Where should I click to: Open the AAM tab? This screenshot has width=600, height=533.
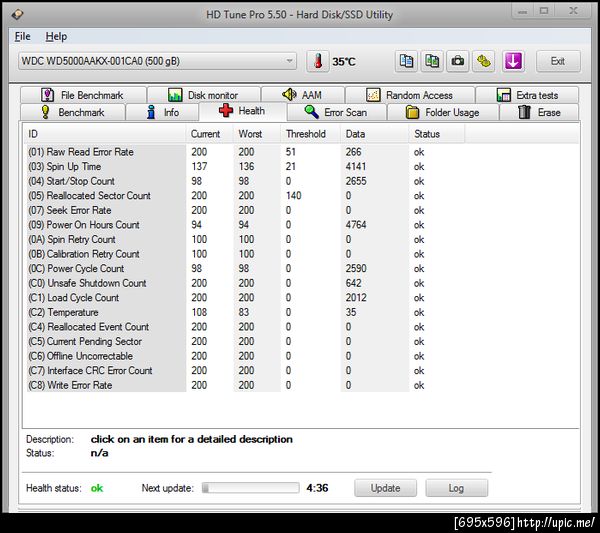tap(302, 95)
